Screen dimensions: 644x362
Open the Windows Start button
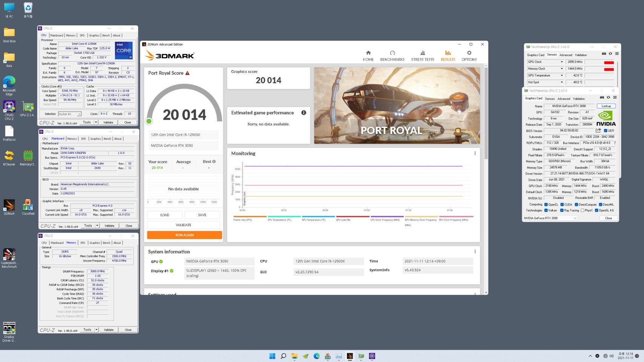(x=272, y=356)
